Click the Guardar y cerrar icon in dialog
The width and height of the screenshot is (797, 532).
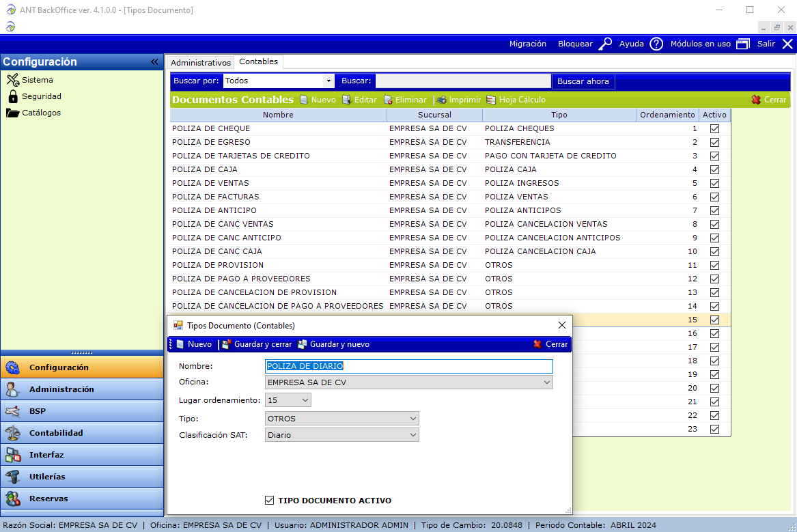coord(226,344)
